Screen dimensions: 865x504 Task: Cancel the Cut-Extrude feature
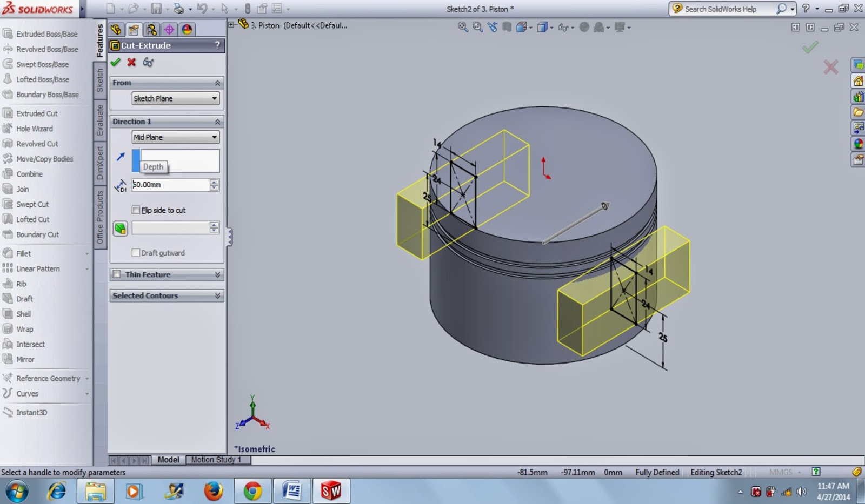coord(130,63)
